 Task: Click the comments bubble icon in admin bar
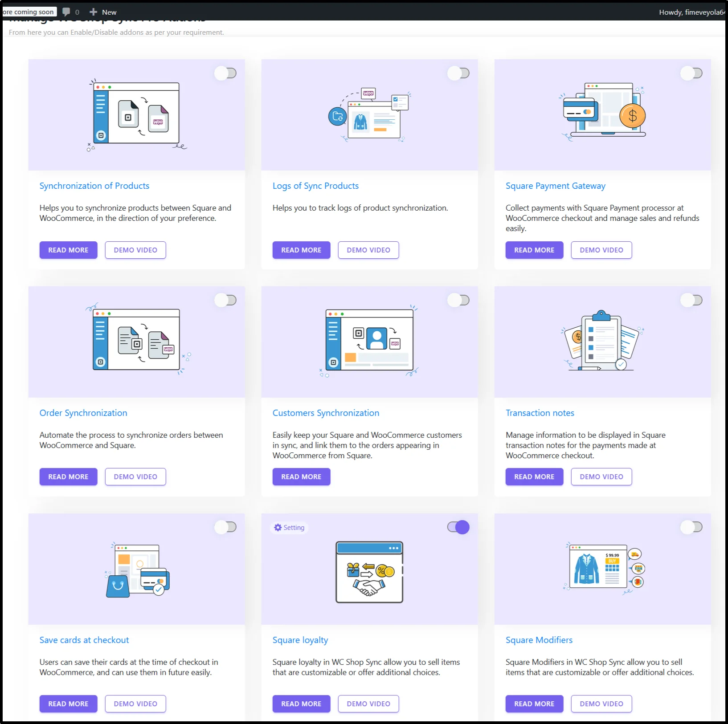[66, 12]
